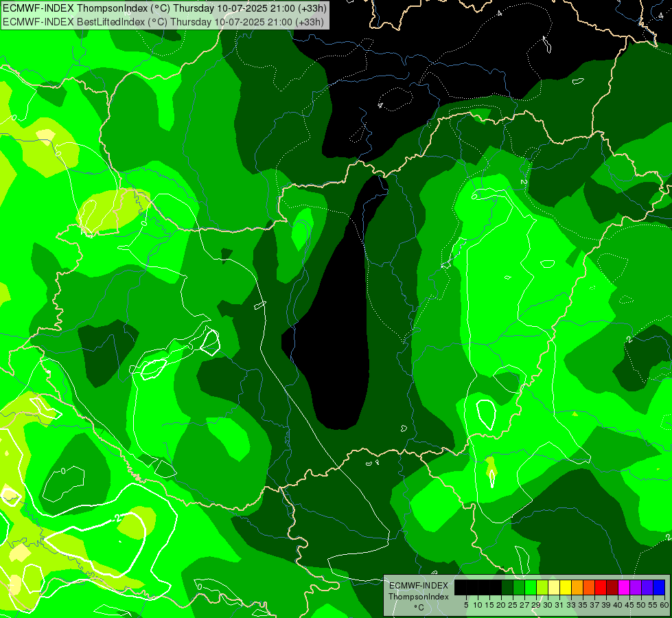Click the °C unit label in the legend
Viewport: 672px width, 618px height.
click(x=419, y=608)
